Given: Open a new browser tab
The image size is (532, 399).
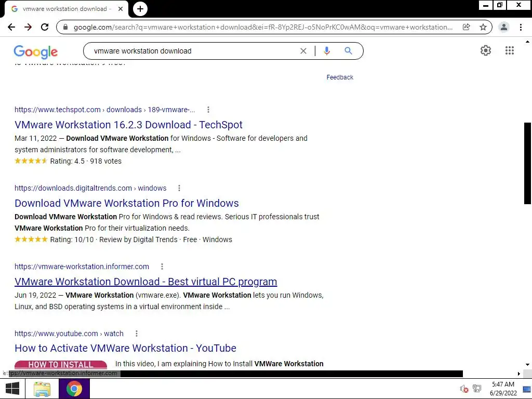Looking at the screenshot, I should [x=140, y=9].
